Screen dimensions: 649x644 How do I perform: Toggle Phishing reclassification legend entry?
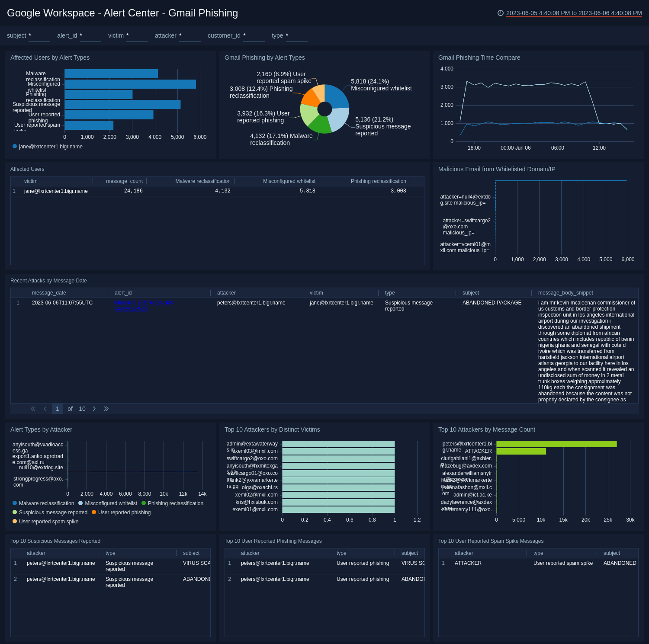(175, 503)
